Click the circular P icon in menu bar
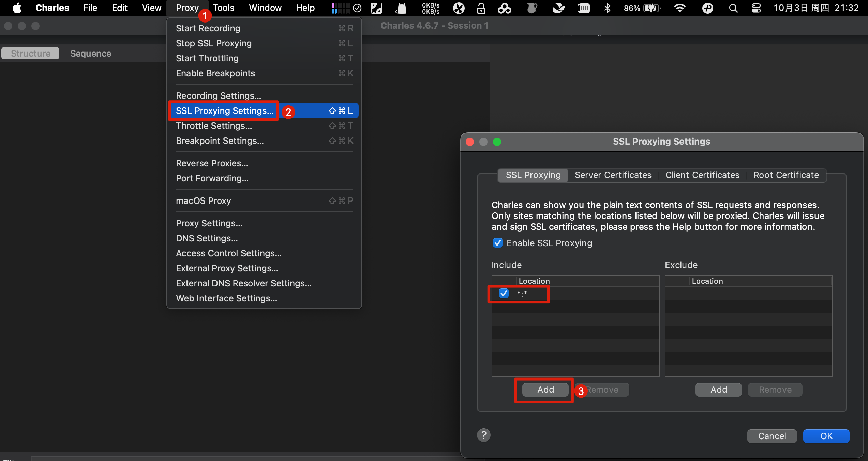 707,8
